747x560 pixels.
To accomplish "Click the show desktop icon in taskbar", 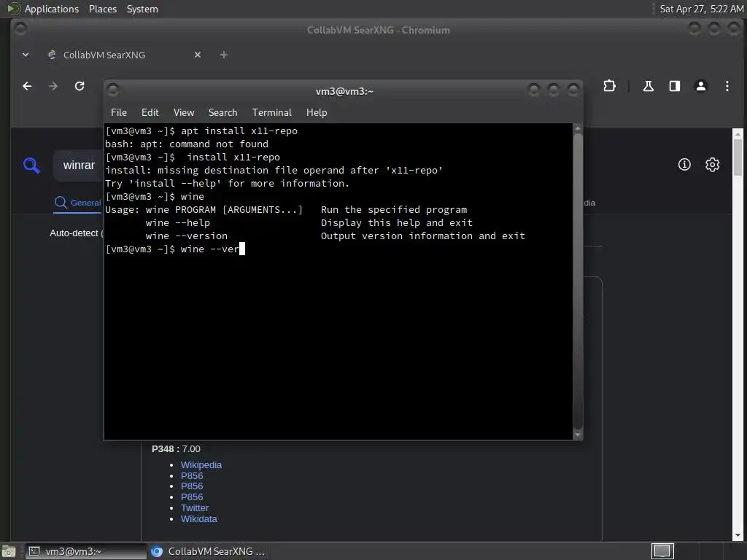I will [x=9, y=551].
